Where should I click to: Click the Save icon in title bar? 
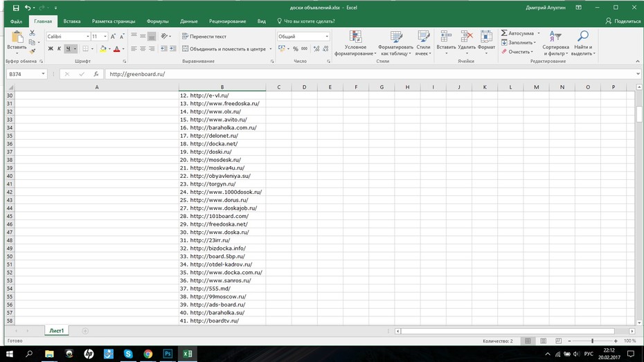[16, 8]
